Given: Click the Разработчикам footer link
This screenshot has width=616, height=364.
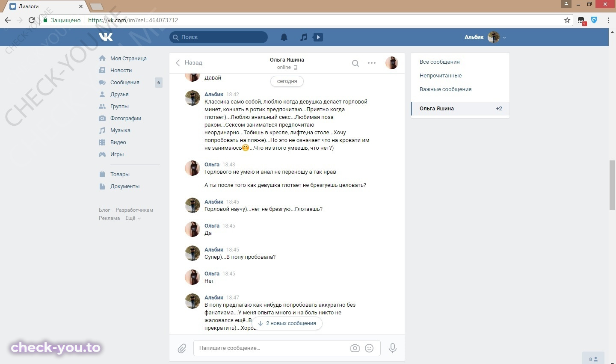Looking at the screenshot, I should (134, 210).
